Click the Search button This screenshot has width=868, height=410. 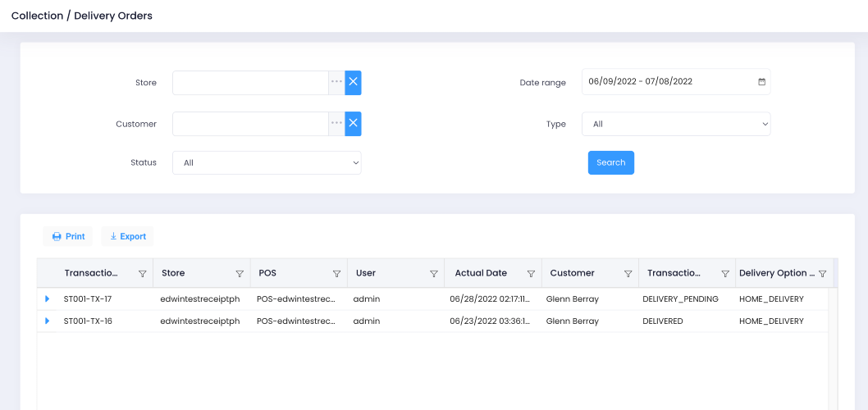click(611, 162)
